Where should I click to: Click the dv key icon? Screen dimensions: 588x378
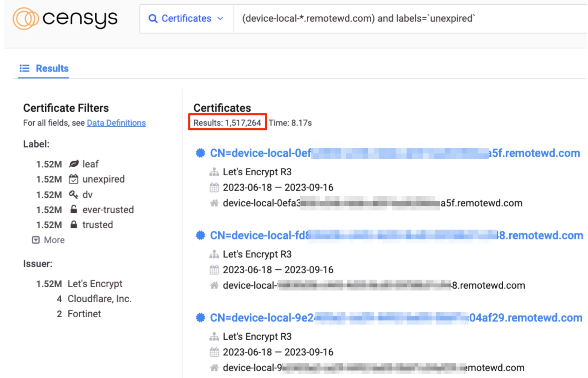point(74,194)
